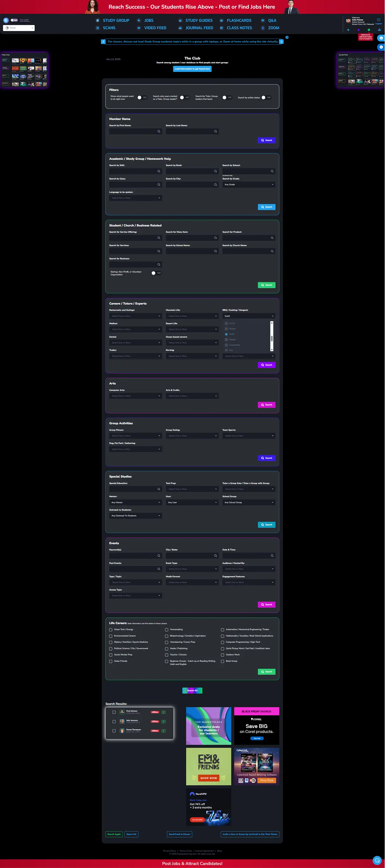Go to previous banner tip arrow
Viewport: 385px width, 868px height.
pos(103,42)
